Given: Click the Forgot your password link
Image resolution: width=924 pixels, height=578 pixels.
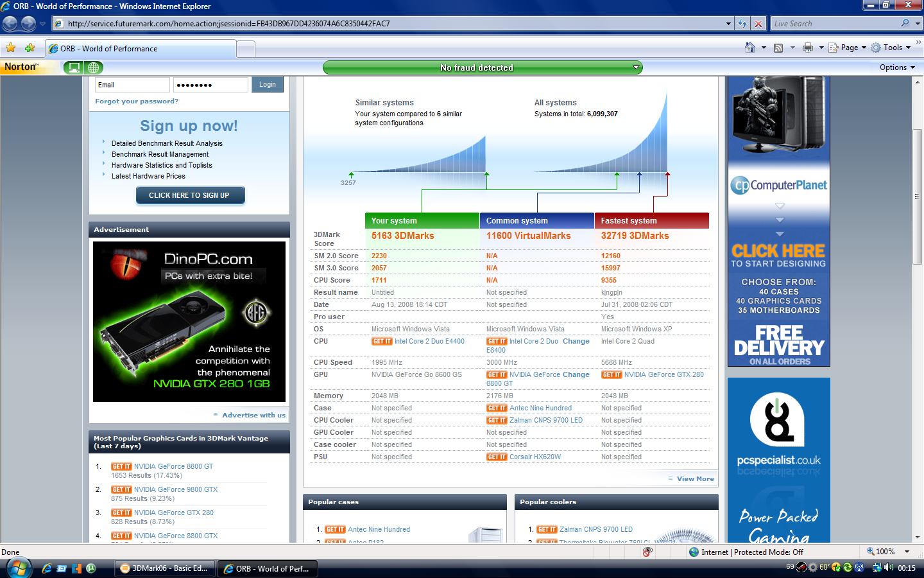Looking at the screenshot, I should coord(137,101).
